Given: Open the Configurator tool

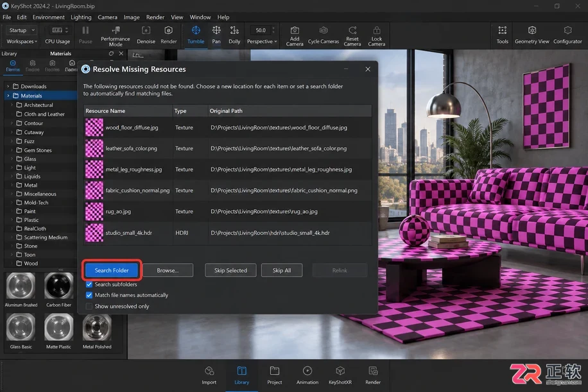Looking at the screenshot, I should [567, 35].
